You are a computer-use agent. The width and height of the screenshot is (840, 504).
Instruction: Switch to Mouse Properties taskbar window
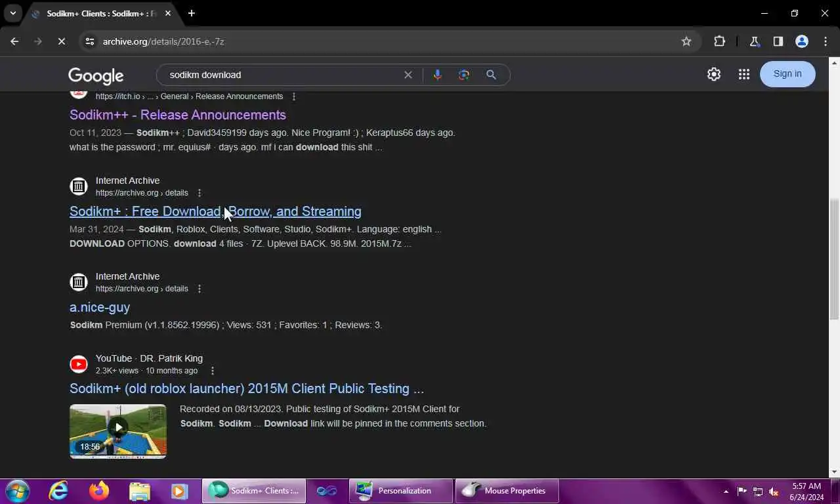(x=507, y=491)
